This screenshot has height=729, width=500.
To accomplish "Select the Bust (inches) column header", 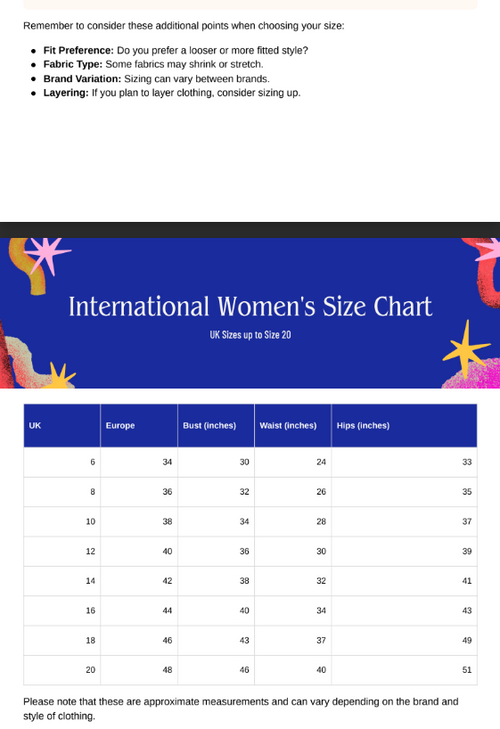I will (216, 425).
